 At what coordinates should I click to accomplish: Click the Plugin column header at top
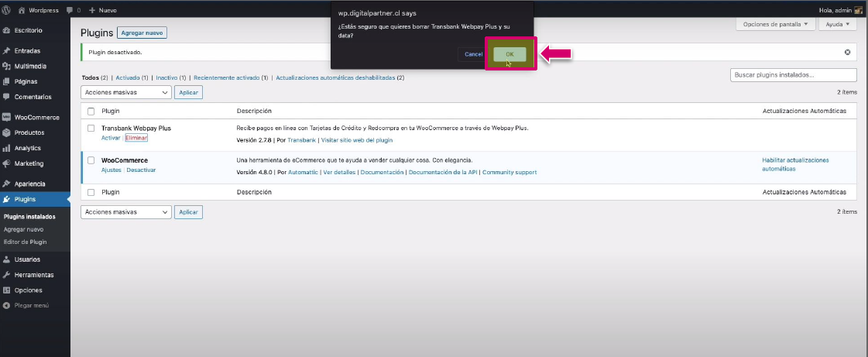click(111, 112)
